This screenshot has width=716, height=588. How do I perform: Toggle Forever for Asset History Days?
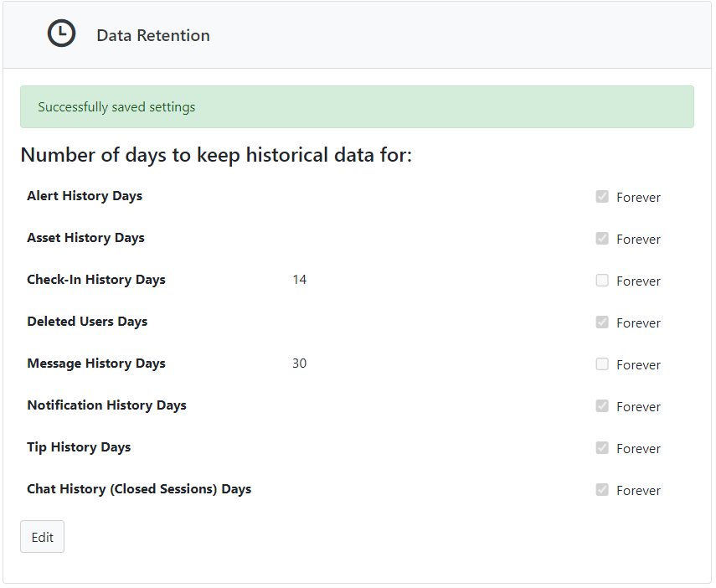(x=601, y=238)
